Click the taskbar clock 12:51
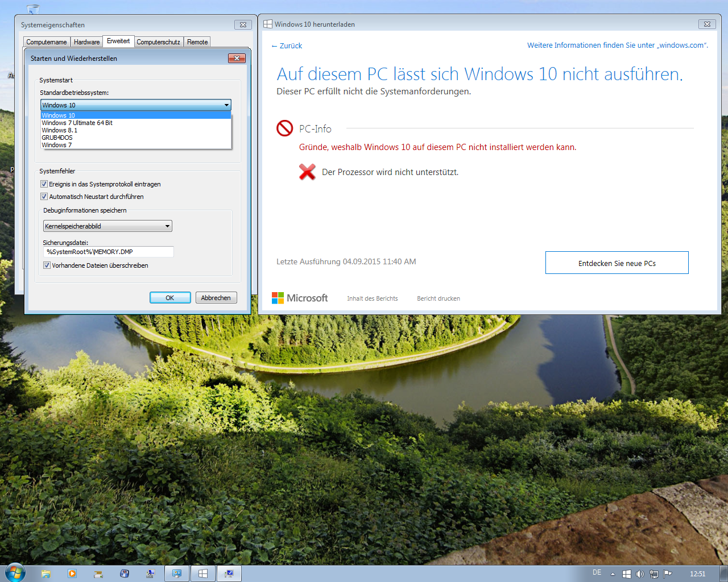This screenshot has height=582, width=728. point(697,574)
